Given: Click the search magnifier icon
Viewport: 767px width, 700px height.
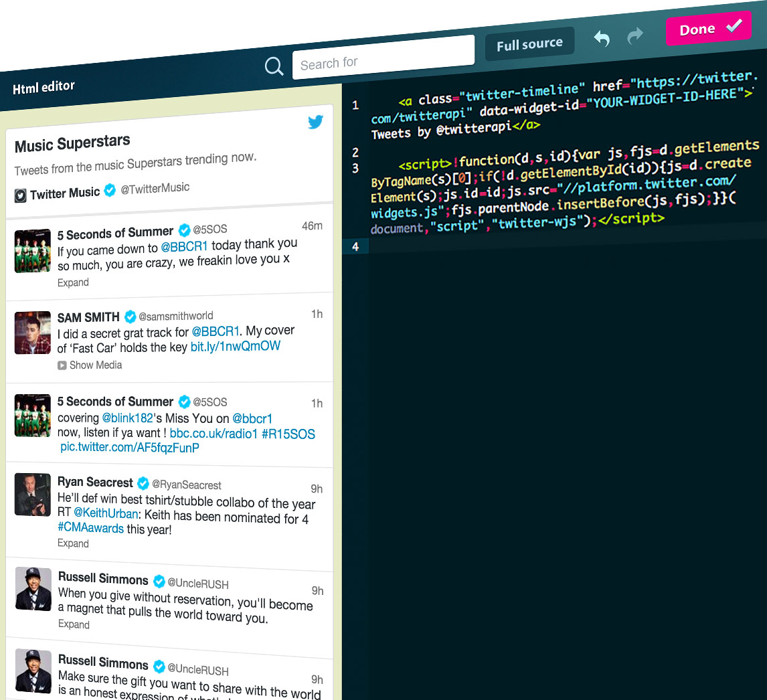Looking at the screenshot, I should pyautogui.click(x=274, y=66).
